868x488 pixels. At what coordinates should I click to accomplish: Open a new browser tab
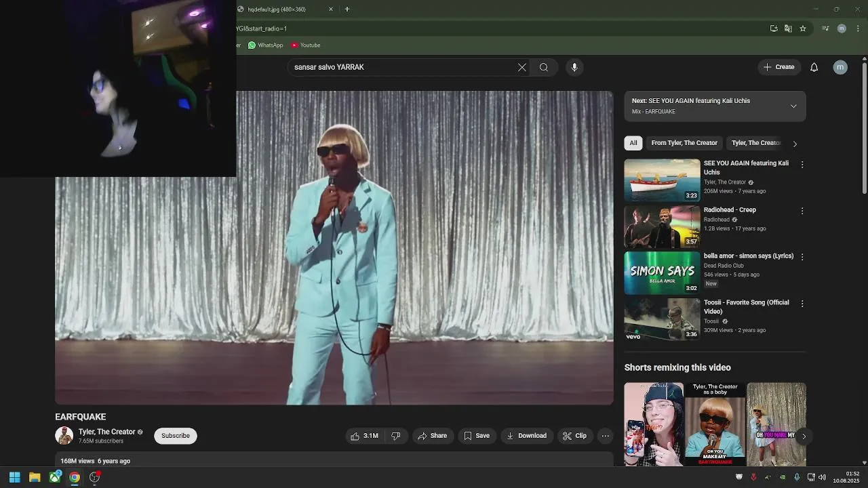point(347,9)
